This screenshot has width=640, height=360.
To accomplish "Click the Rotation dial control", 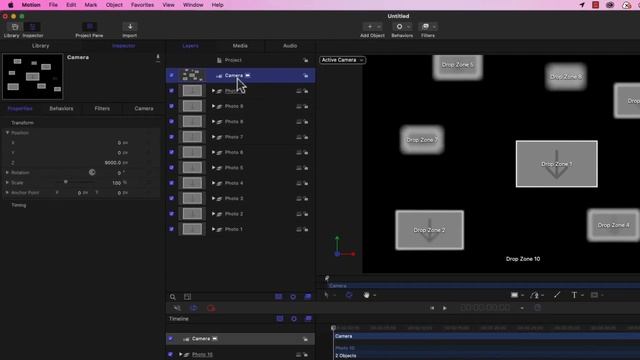I will point(92,172).
